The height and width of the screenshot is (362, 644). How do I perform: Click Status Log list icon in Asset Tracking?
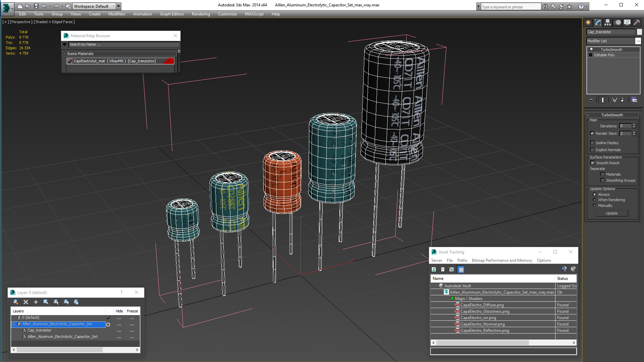click(x=443, y=269)
